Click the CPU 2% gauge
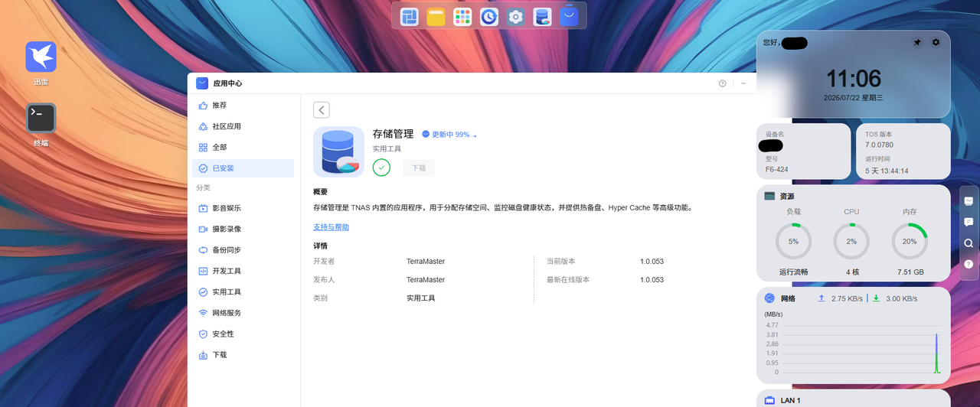The height and width of the screenshot is (407, 980). click(x=851, y=241)
